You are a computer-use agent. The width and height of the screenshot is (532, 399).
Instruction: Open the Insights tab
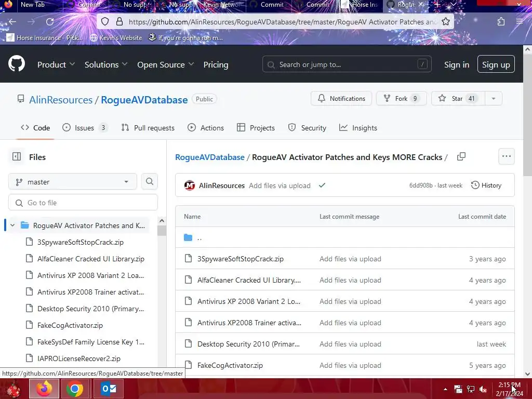(x=358, y=128)
